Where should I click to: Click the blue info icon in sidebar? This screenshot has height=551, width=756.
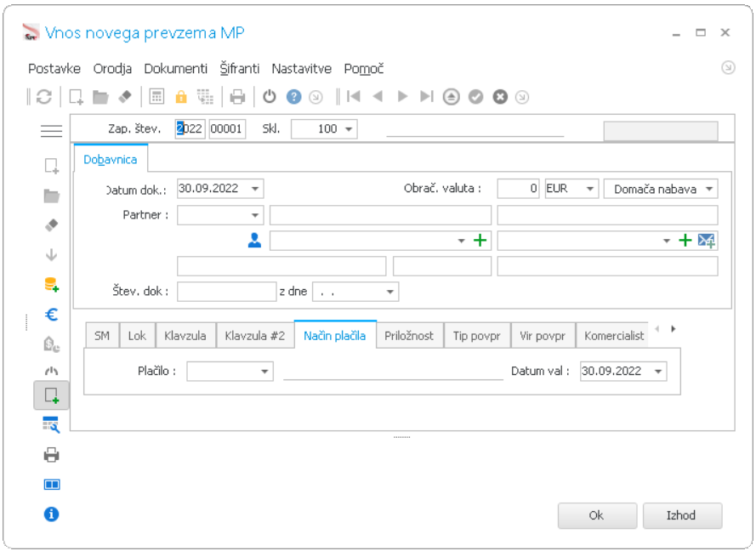(x=52, y=514)
